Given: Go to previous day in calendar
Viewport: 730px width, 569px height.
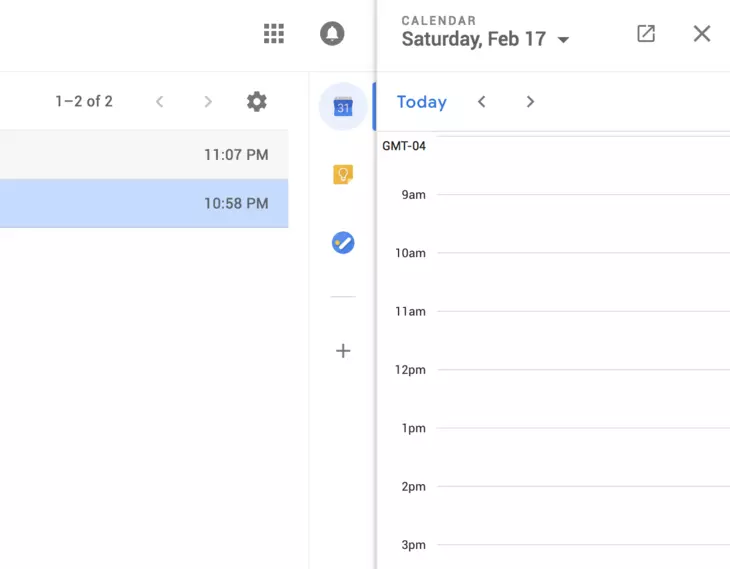Looking at the screenshot, I should coord(482,102).
